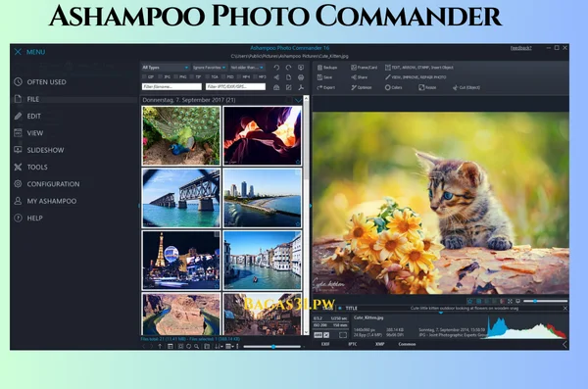This screenshot has height=389, width=588.
Task: Toggle the JPG file type checkbox
Action: [x=161, y=76]
